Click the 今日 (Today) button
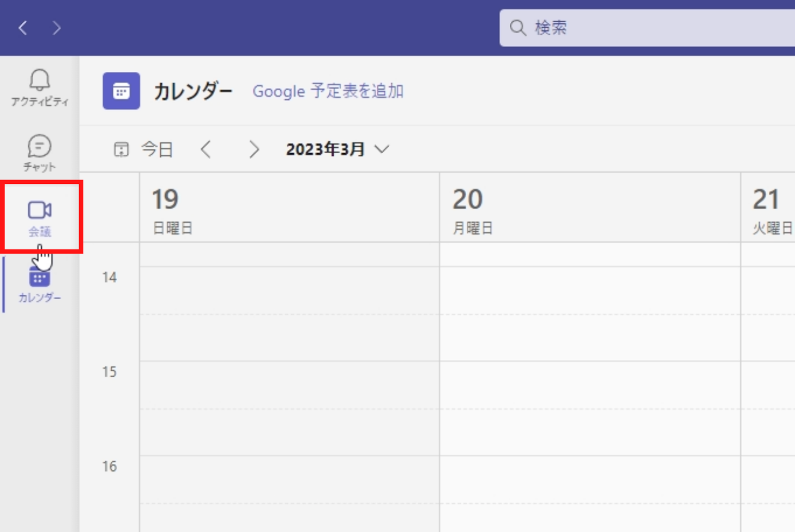The height and width of the screenshot is (532, 795). 157,149
